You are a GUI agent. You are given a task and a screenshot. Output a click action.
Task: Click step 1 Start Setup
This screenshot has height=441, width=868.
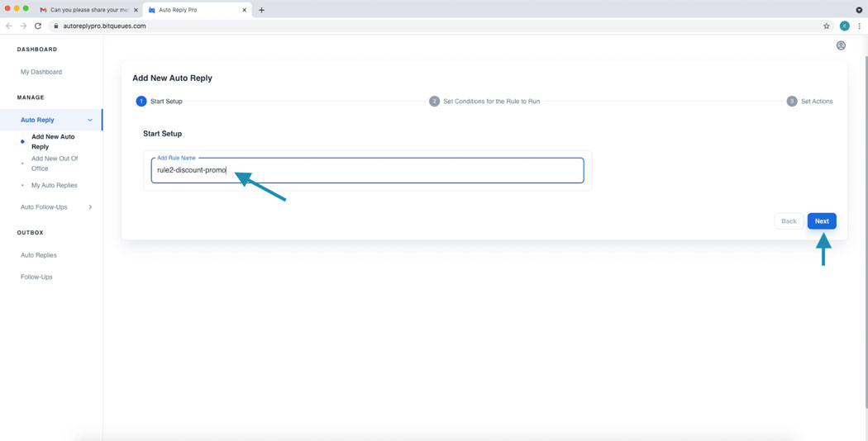coord(159,102)
